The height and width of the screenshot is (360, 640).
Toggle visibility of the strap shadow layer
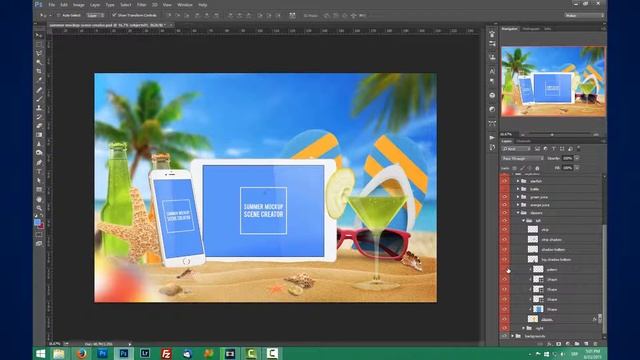coord(505,240)
